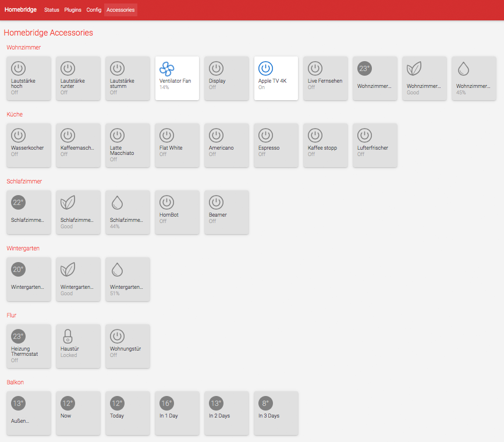The image size is (504, 442).
Task: Turn off the Apple TV 4K switch
Action: click(276, 78)
